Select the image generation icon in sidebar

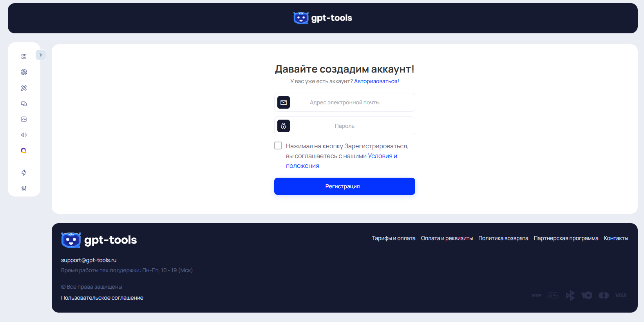[x=24, y=119]
